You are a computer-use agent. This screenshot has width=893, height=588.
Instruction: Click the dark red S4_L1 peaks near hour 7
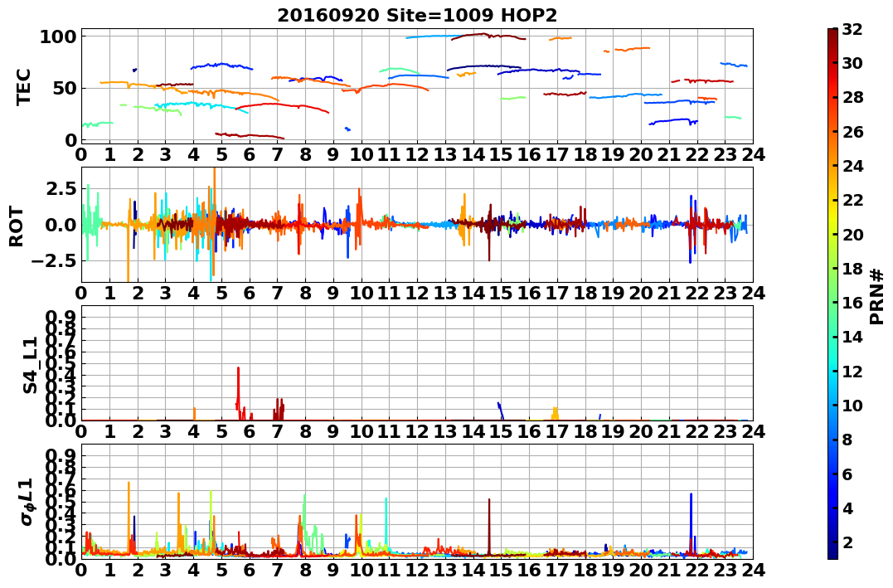279,409
